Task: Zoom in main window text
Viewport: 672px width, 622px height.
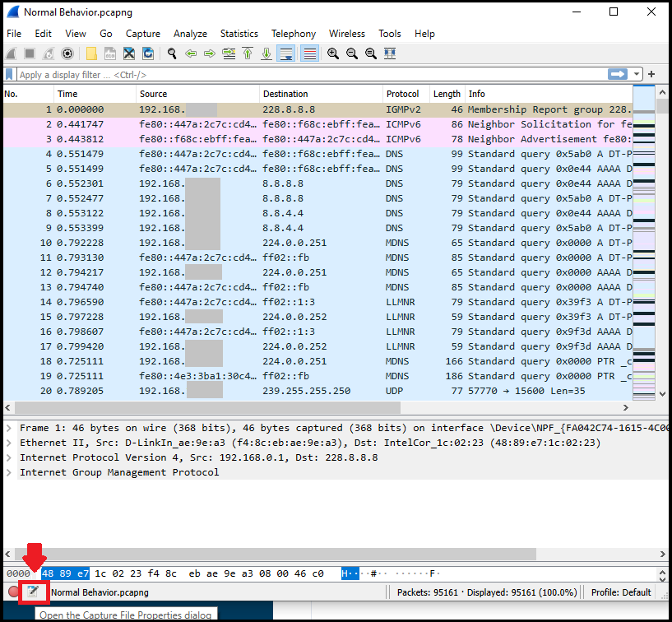Action: pos(333,53)
